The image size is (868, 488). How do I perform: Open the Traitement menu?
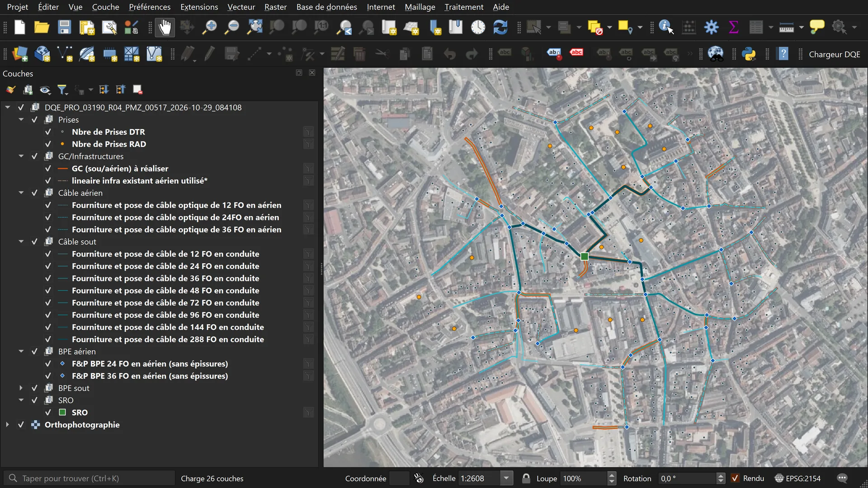(464, 7)
